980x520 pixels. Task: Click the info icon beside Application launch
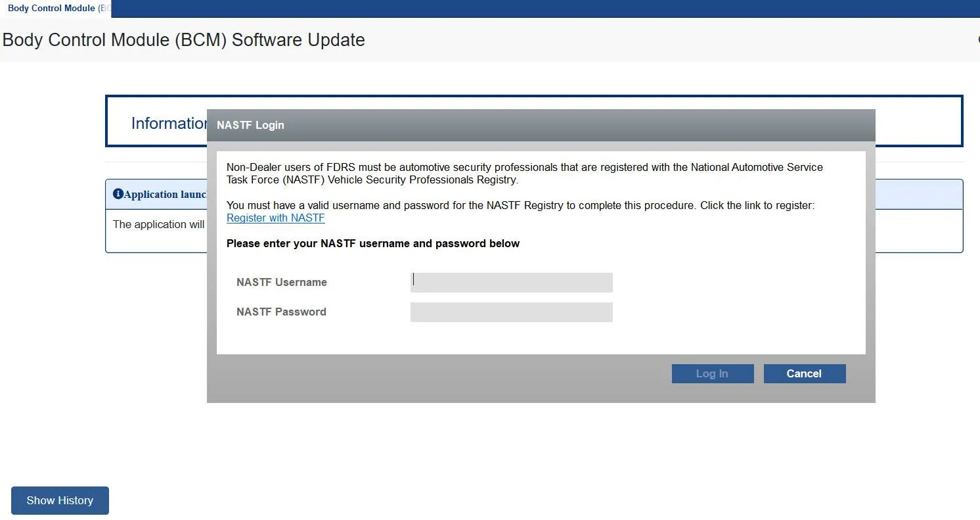pyautogui.click(x=118, y=194)
